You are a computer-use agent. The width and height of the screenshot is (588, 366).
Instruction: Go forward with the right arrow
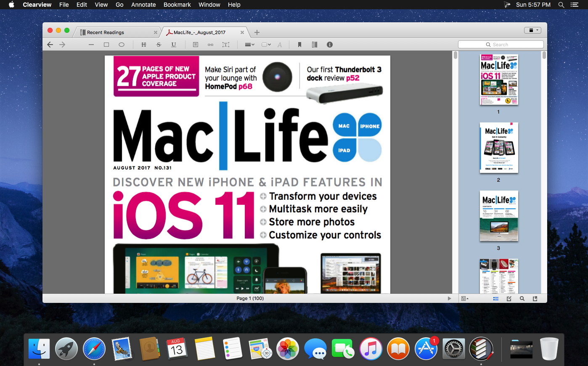pos(62,45)
